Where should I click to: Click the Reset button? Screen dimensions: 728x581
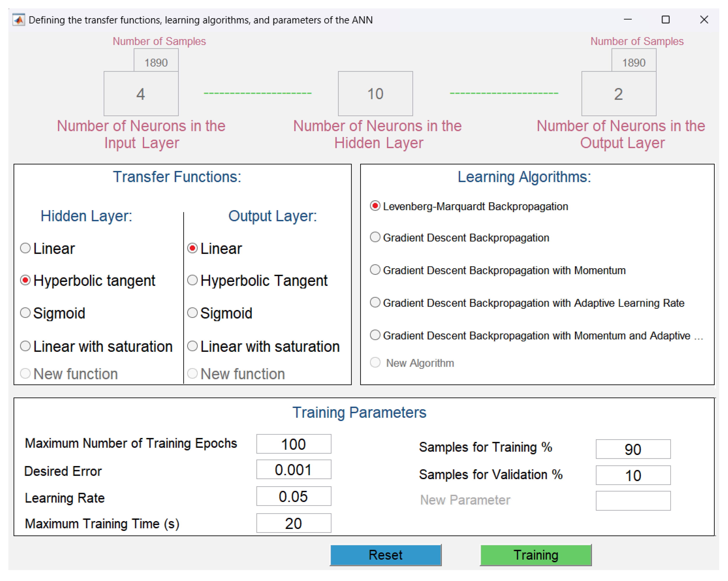point(386,555)
